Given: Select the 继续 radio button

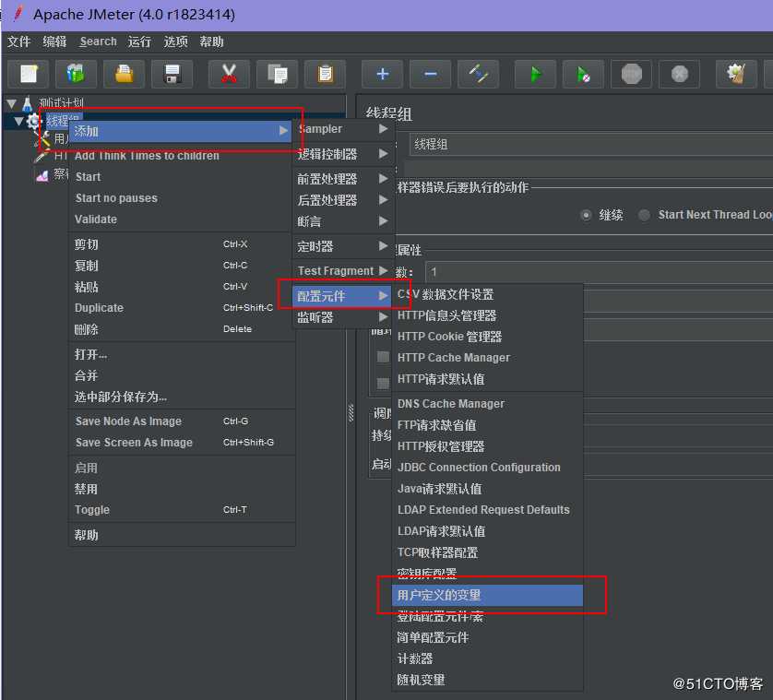Looking at the screenshot, I should click(586, 215).
